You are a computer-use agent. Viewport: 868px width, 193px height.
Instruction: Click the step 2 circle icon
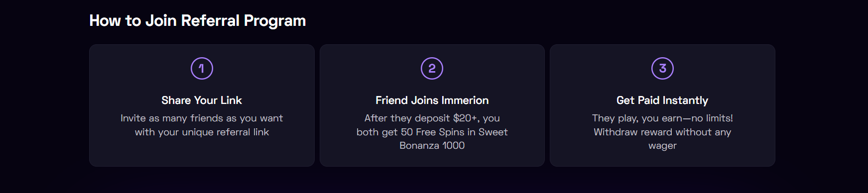(432, 69)
